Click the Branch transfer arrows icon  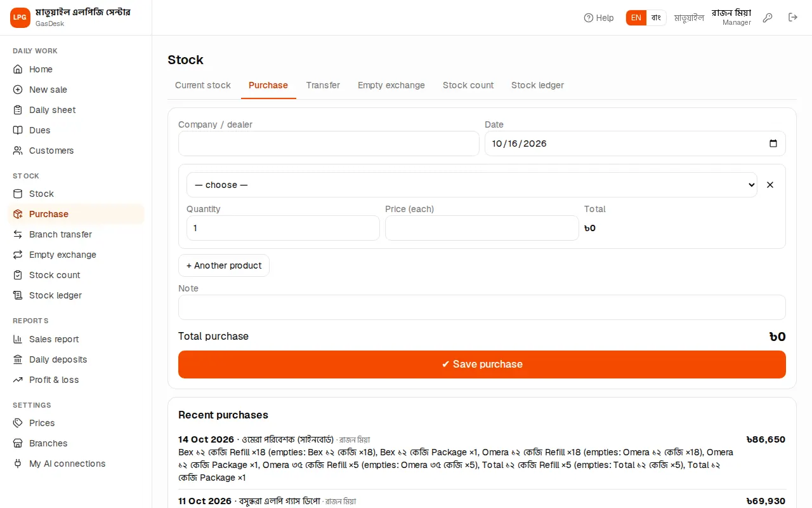[x=18, y=234]
